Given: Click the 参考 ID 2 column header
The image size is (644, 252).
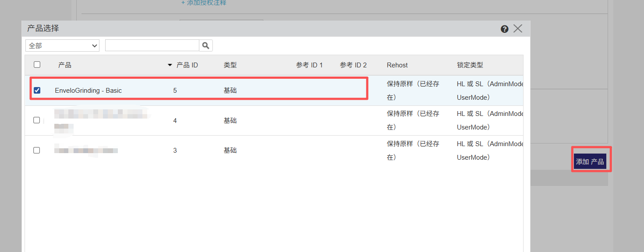Looking at the screenshot, I should coord(353,65).
